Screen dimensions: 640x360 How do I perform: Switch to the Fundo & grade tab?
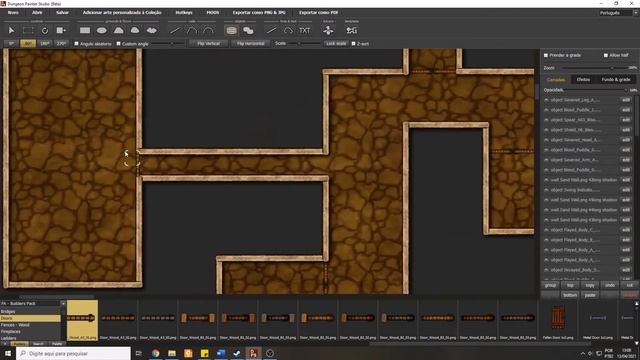click(616, 80)
